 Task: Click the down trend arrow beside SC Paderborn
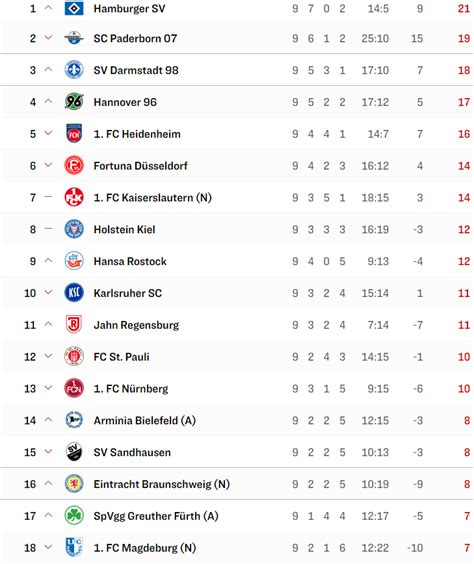(48, 37)
